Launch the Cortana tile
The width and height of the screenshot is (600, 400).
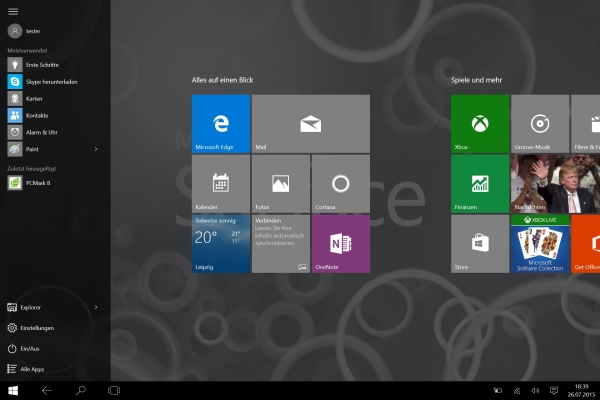click(341, 184)
